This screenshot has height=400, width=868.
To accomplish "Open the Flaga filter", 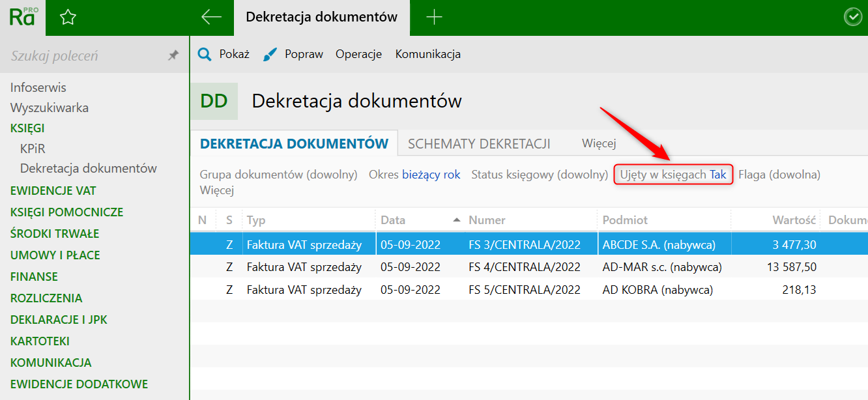I will pos(779,175).
